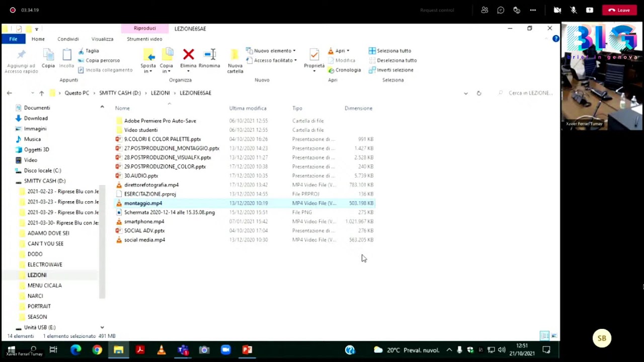Go up one folder level arrow
This screenshot has width=644, height=362.
pos(41,93)
